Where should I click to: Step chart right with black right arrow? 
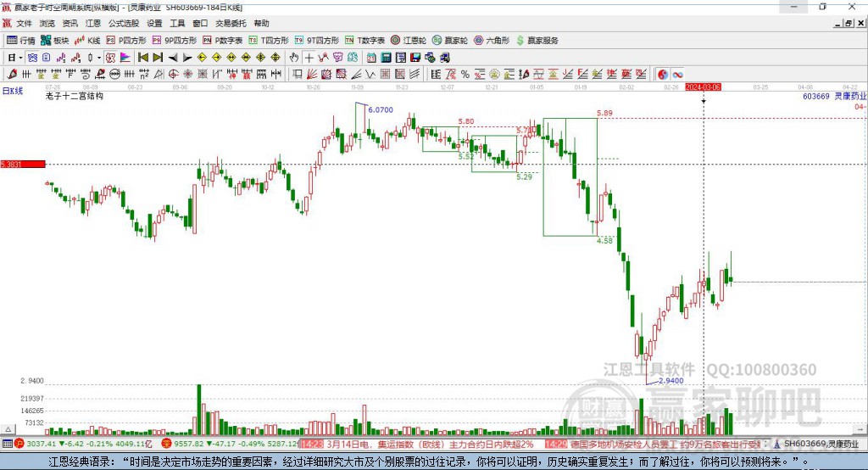[187, 57]
